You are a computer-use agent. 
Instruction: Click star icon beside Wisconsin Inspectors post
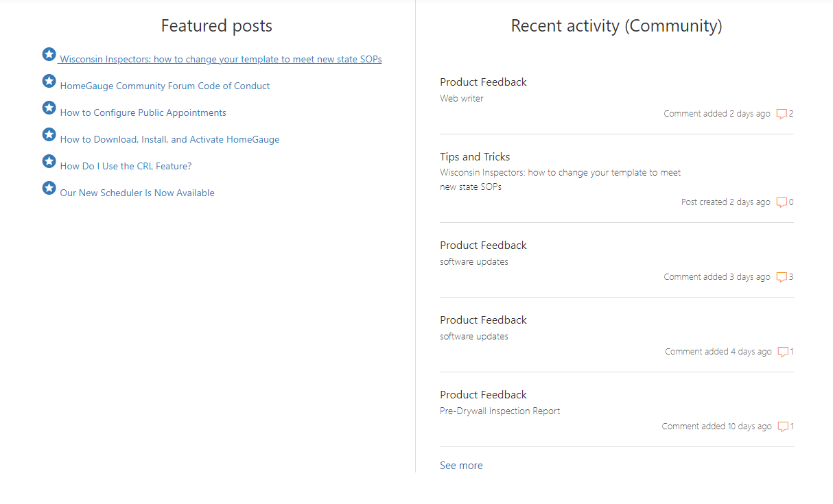(x=49, y=54)
